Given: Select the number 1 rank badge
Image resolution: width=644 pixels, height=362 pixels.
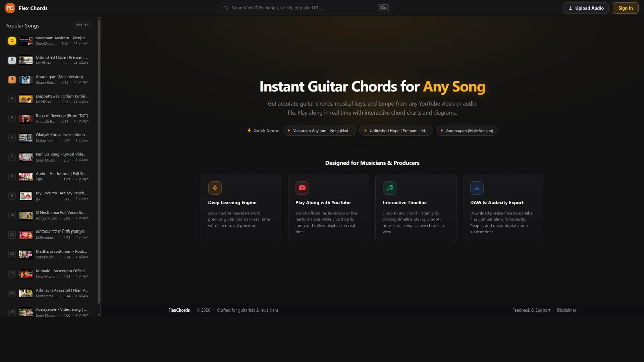Looking at the screenshot, I should pos(12,41).
